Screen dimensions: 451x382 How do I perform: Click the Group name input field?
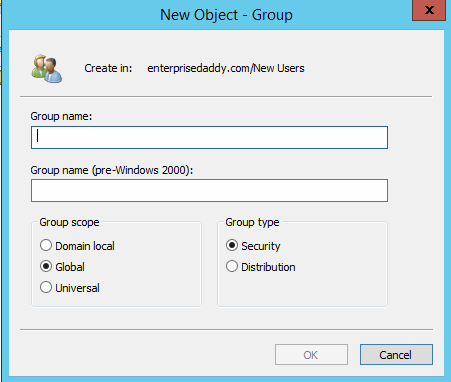[x=209, y=137]
